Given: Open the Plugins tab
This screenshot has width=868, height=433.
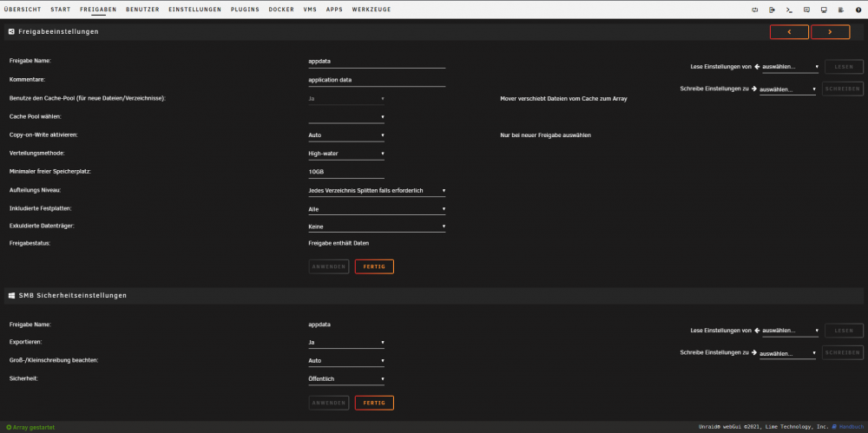Looking at the screenshot, I should [x=245, y=10].
